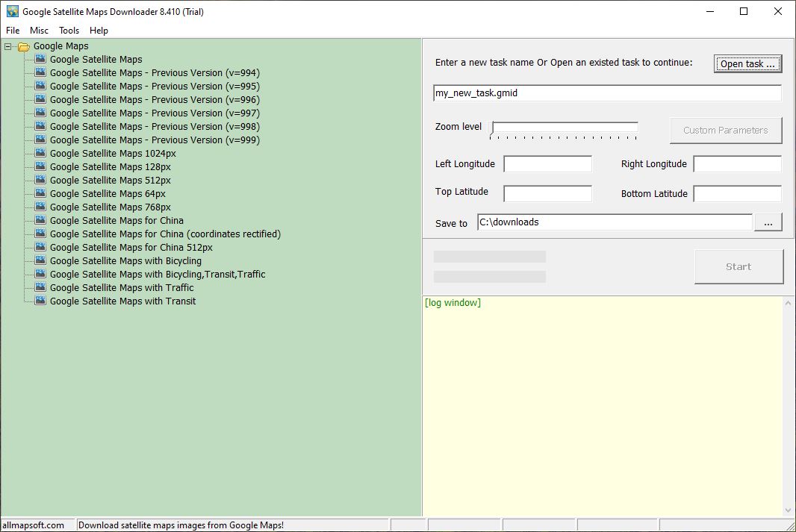Click the Bottom Latitude input field
The image size is (796, 532).
737,194
